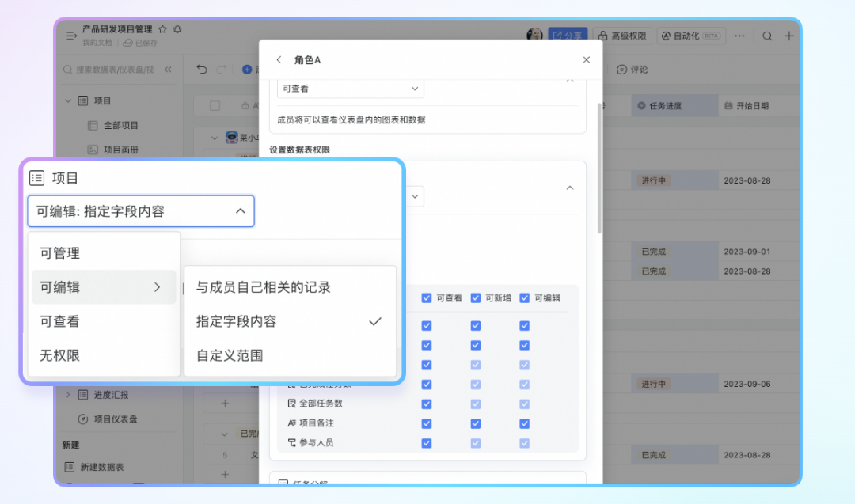Click the plus icon in the top-right
Screen dimensions: 855x504
tap(789, 36)
